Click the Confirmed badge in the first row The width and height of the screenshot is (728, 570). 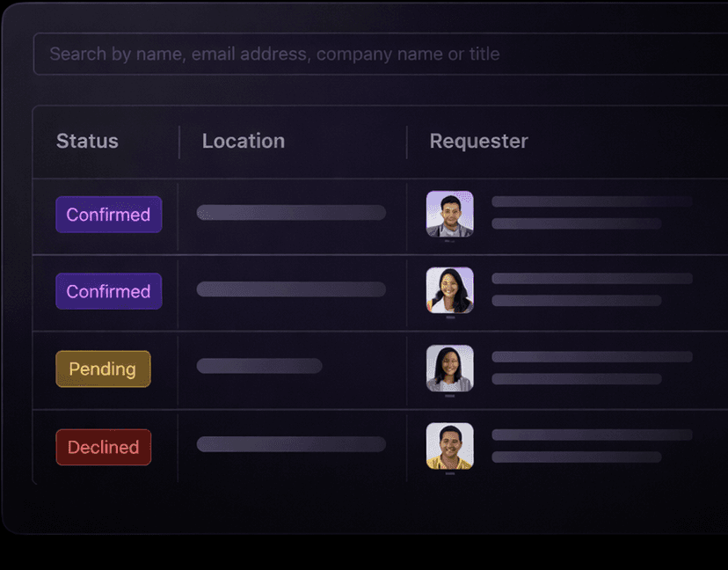click(108, 215)
